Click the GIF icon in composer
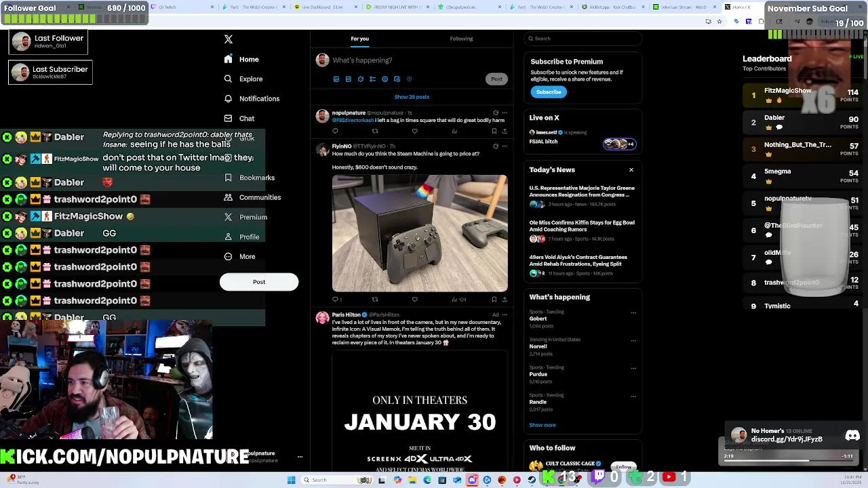This screenshot has height=488, width=868. [348, 79]
